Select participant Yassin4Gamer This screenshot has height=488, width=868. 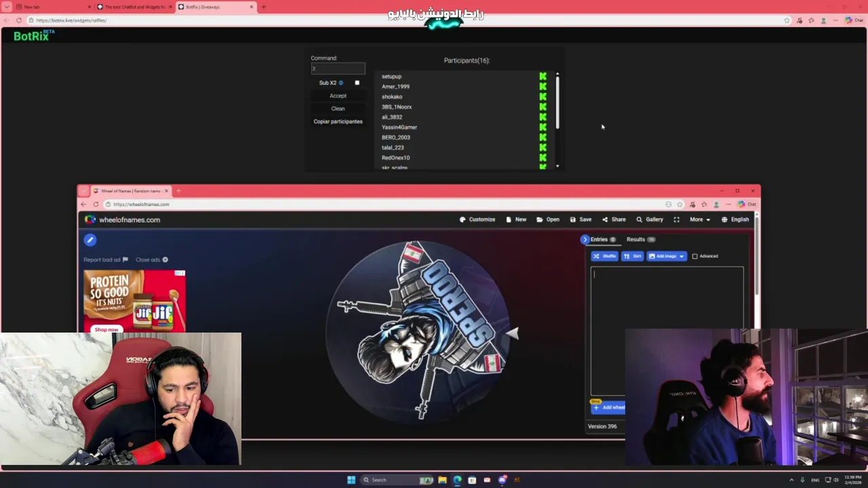coord(399,127)
